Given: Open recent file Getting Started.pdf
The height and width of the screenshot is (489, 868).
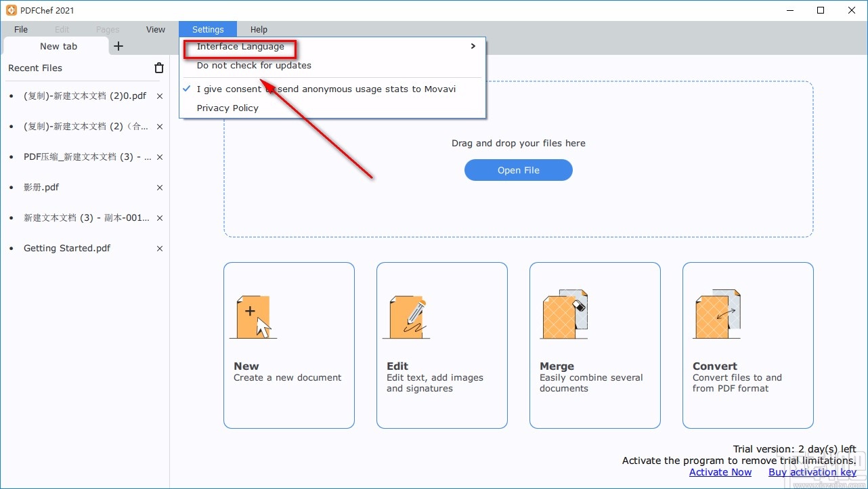Looking at the screenshot, I should point(67,249).
